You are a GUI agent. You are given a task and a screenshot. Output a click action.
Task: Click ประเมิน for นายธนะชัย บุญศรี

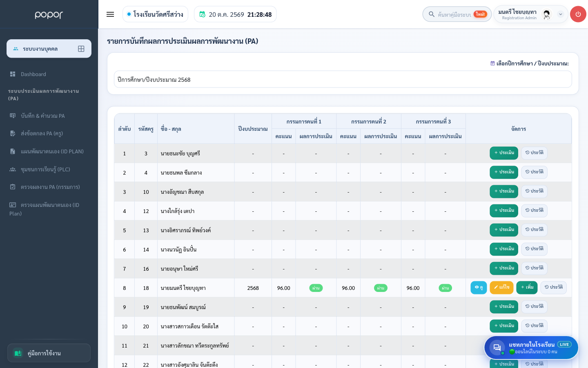point(504,153)
